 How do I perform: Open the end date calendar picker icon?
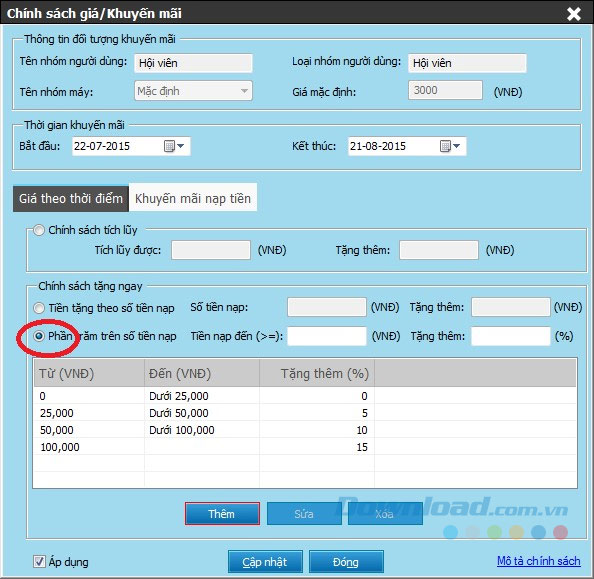pyautogui.click(x=445, y=146)
